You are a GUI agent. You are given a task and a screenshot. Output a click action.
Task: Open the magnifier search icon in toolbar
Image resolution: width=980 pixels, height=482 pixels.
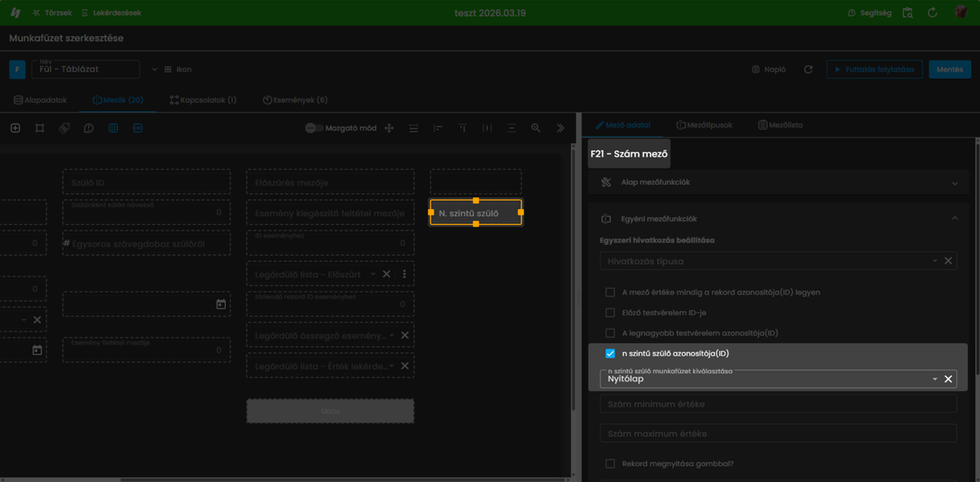coord(535,128)
